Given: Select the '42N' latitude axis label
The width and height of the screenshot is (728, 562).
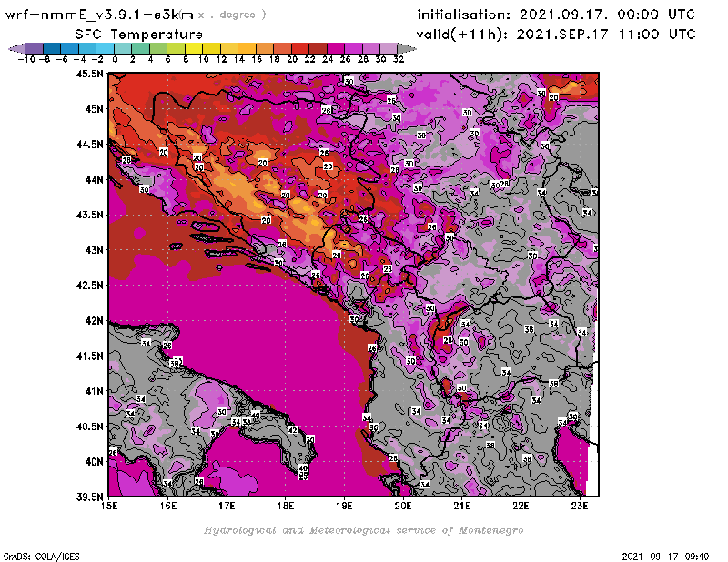Looking at the screenshot, I should (x=94, y=321).
